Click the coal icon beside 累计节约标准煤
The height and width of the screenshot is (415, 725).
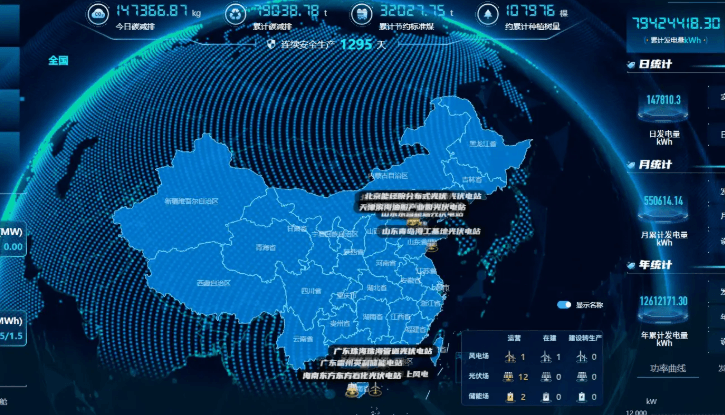point(361,14)
